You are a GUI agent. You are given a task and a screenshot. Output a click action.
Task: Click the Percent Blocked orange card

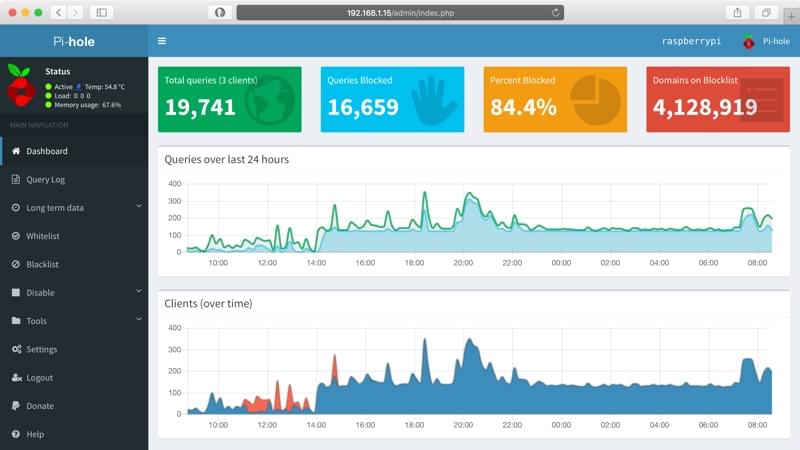point(555,99)
